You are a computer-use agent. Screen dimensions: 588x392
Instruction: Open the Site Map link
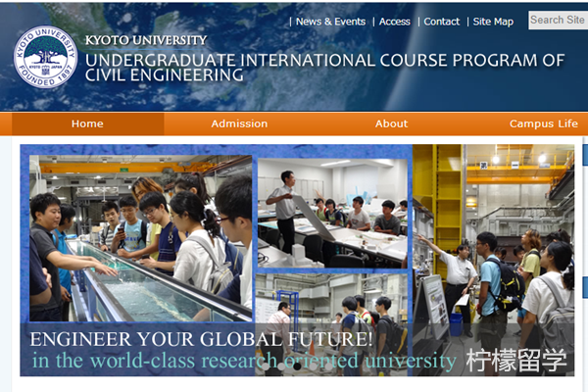(x=493, y=22)
